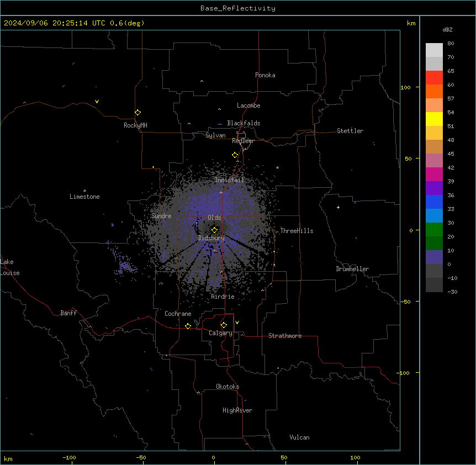Click the yellow diamond marker near RockyMH
Viewport: 476px width, 465px height.
coord(137,113)
